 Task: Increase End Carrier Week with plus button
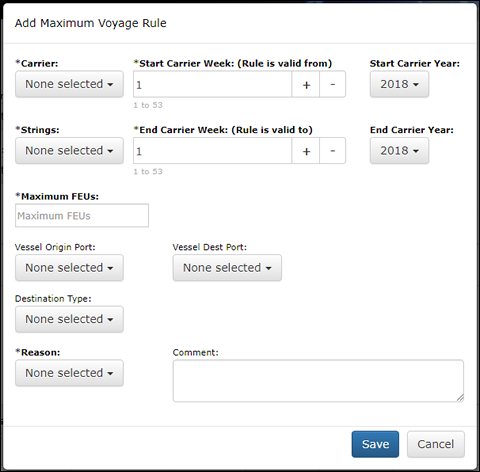306,151
